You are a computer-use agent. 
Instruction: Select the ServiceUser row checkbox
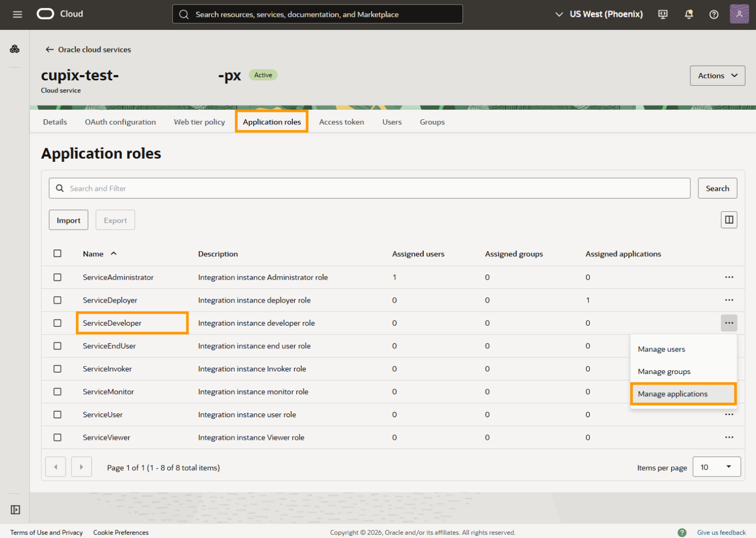(x=58, y=415)
